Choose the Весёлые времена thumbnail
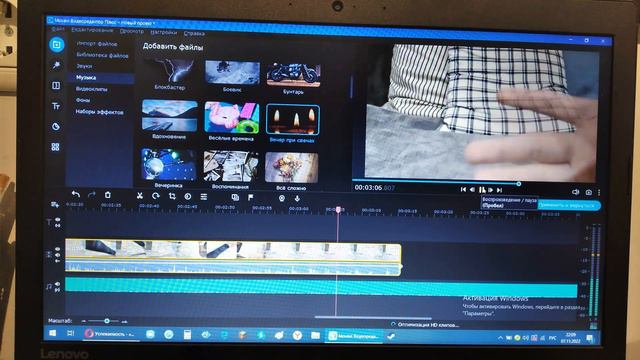Viewport: 640px width, 360px height. click(x=231, y=118)
